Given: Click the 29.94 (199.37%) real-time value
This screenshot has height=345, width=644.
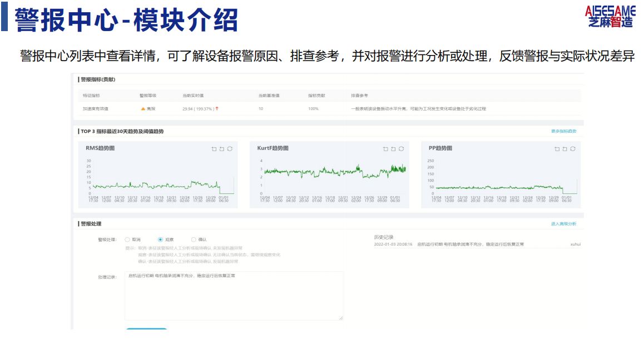Looking at the screenshot, I should [199, 109].
